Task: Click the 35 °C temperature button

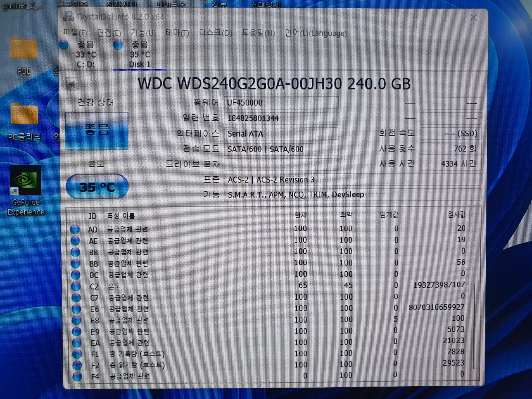Action: [97, 187]
